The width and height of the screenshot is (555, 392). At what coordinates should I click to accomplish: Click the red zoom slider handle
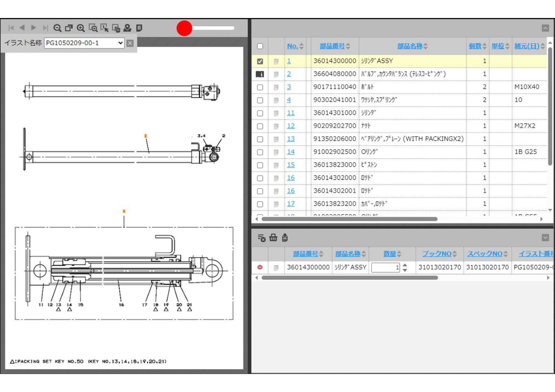(184, 28)
